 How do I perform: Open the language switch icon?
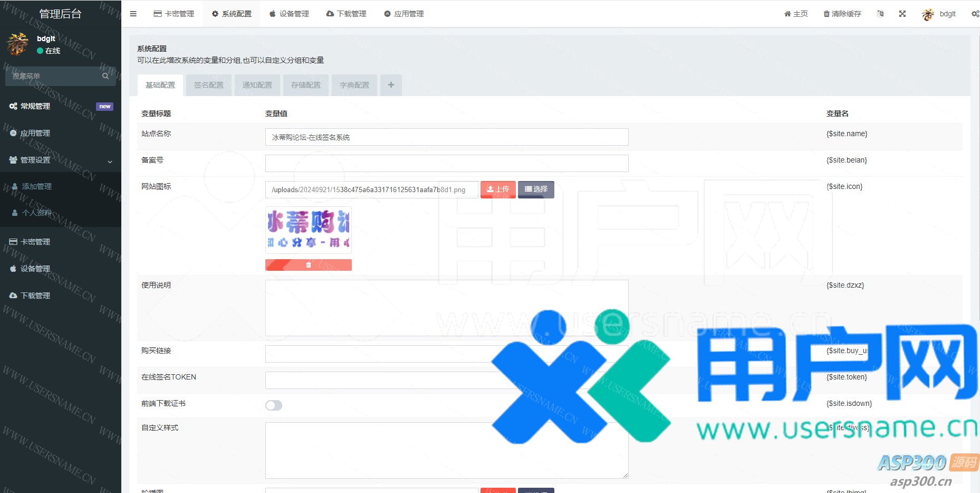coord(880,14)
